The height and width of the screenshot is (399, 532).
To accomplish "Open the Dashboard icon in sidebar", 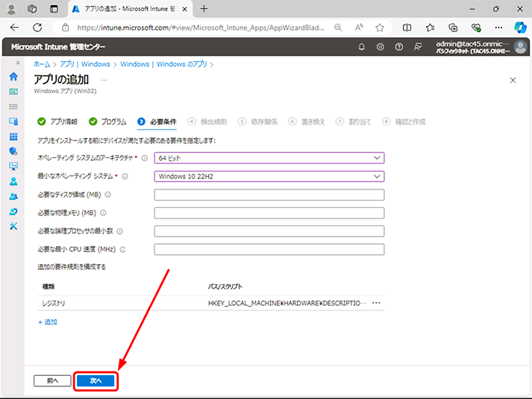I will click(x=13, y=92).
